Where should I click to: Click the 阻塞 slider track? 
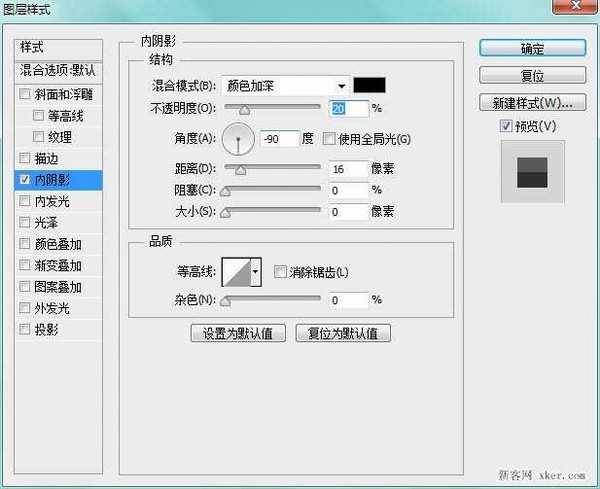click(272, 188)
